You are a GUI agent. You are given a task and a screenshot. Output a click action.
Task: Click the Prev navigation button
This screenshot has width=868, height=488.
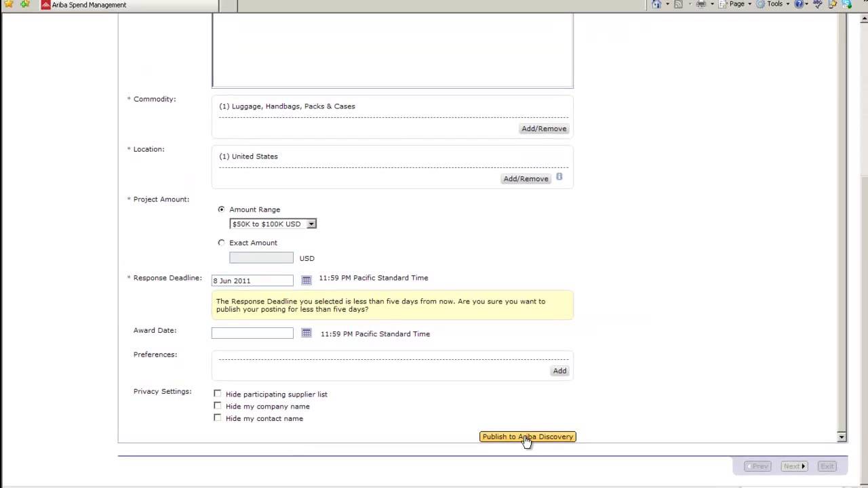757,466
